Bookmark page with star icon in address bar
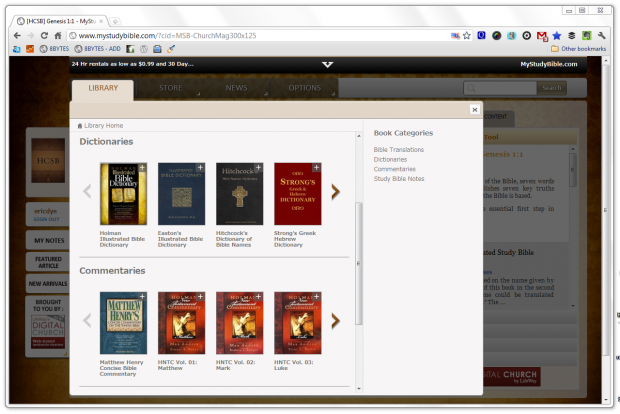Screen dimensions: 620x414 pos(467,36)
